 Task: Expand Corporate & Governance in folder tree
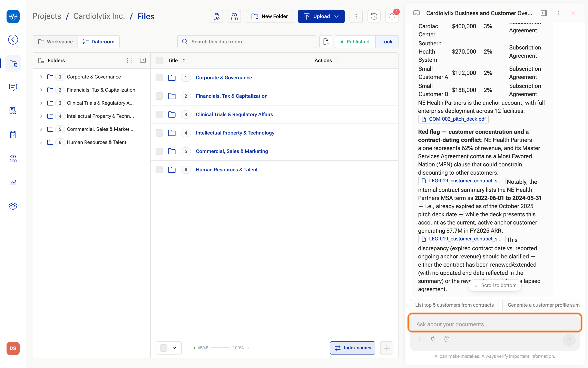[x=41, y=77]
